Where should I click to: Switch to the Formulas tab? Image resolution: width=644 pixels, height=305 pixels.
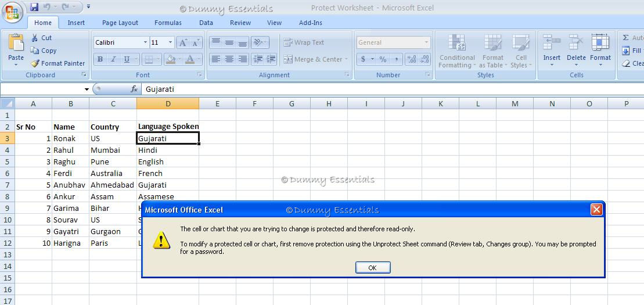pos(168,23)
